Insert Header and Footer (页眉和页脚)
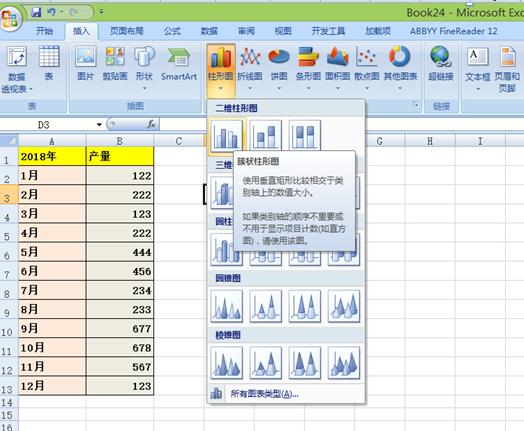 click(507, 69)
